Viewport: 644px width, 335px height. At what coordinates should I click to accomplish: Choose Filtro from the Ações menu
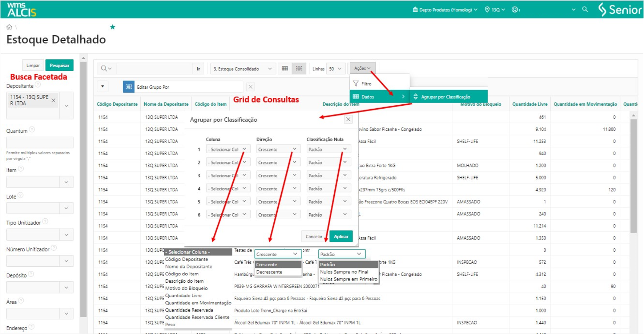(x=379, y=84)
